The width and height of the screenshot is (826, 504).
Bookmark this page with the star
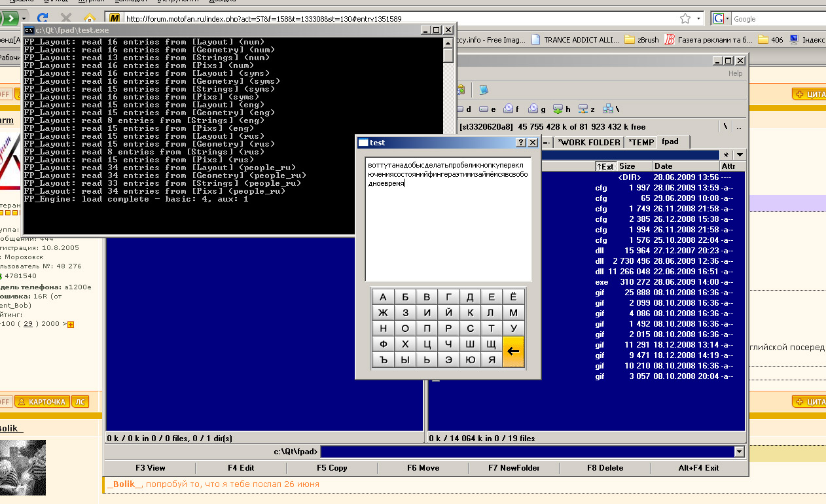coord(685,18)
